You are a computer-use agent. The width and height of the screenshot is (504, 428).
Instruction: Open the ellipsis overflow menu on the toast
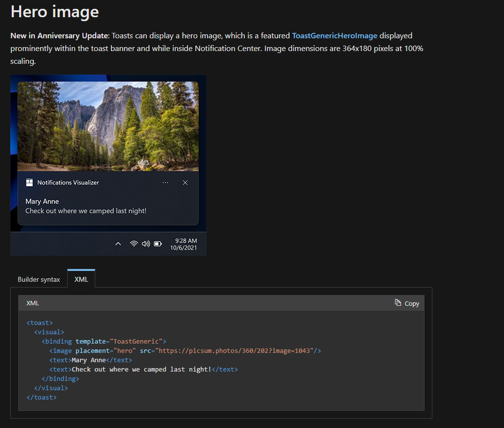(165, 182)
